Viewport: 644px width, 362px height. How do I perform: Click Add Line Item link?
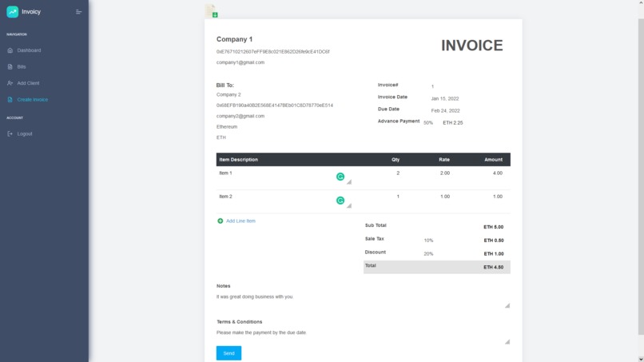pyautogui.click(x=241, y=221)
